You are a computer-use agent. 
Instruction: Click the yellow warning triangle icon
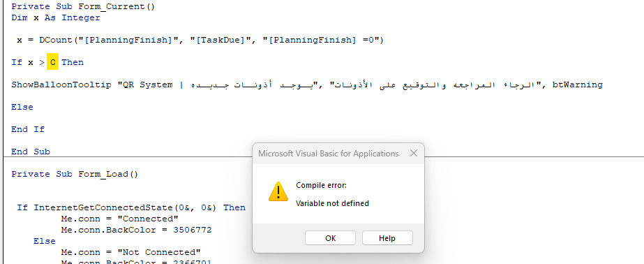[x=278, y=191]
